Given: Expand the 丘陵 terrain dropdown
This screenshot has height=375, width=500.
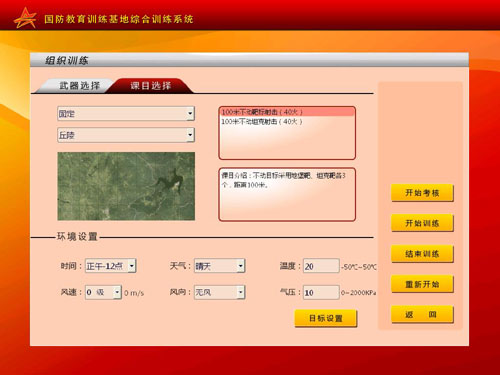Looking at the screenshot, I should pos(126,135).
